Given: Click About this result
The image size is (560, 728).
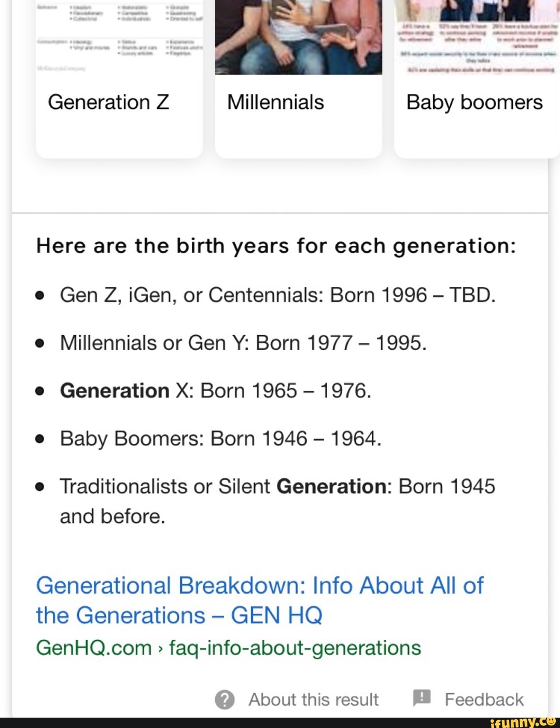Looking at the screenshot, I should coord(313,699).
